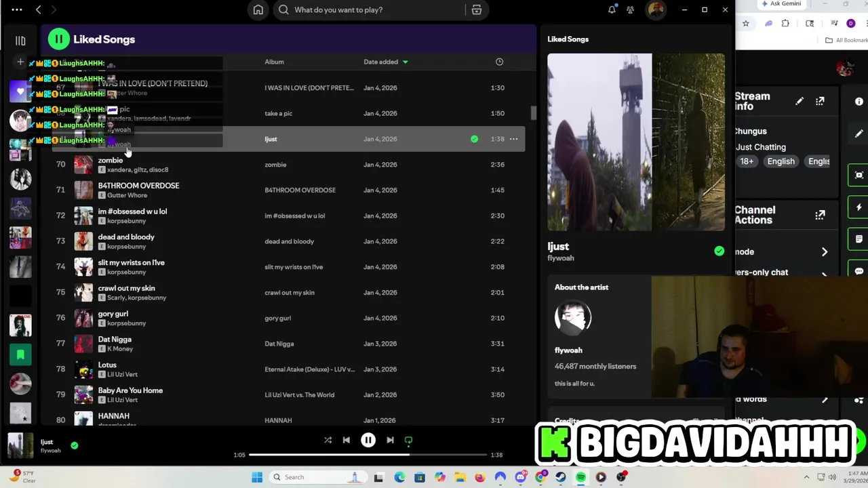The image size is (868, 488).
Task: Open Chrome profile D avatar
Action: [x=851, y=23]
